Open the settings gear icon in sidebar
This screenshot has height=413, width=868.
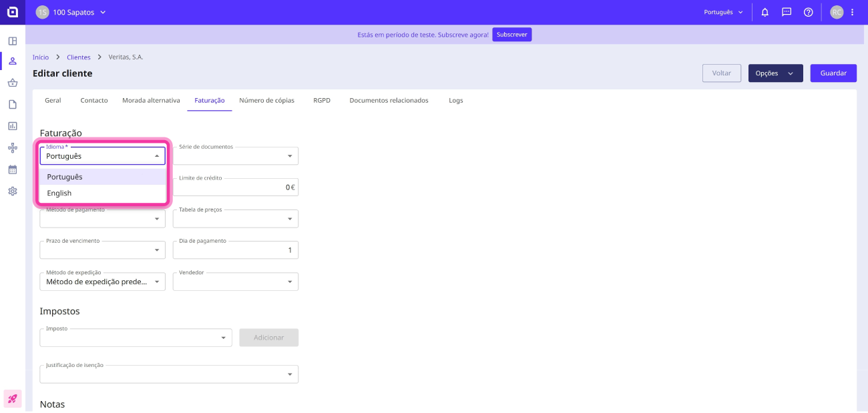[x=13, y=191]
